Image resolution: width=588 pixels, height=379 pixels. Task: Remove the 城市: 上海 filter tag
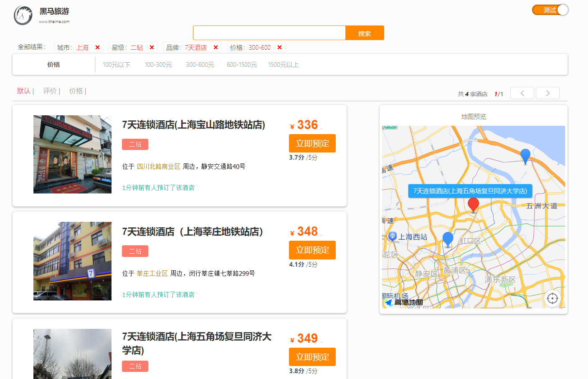click(x=97, y=47)
